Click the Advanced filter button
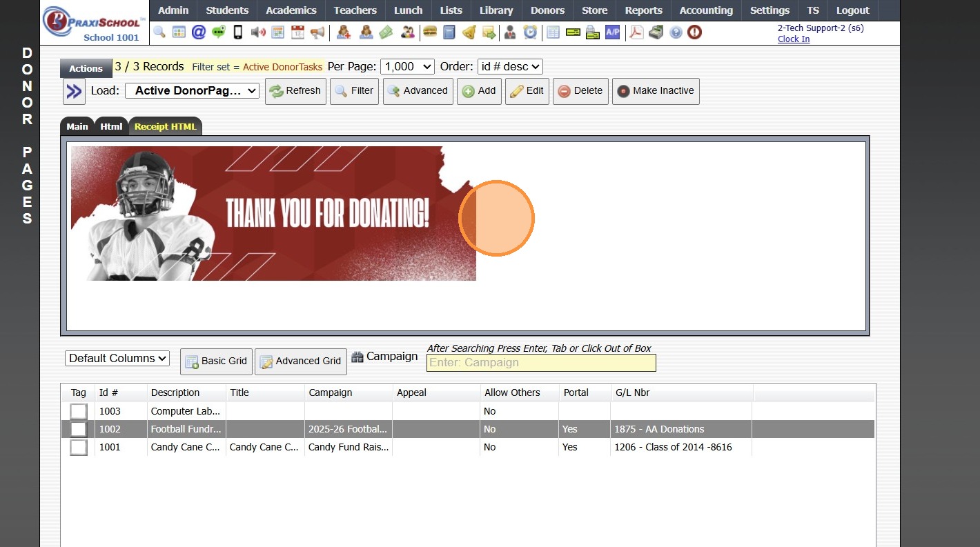Viewport: 980px width, 547px height. [x=418, y=91]
